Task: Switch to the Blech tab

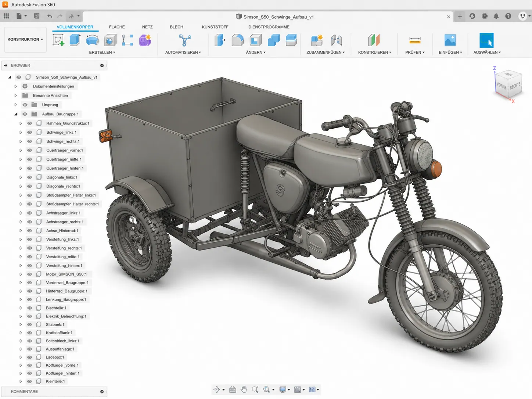Action: point(176,27)
